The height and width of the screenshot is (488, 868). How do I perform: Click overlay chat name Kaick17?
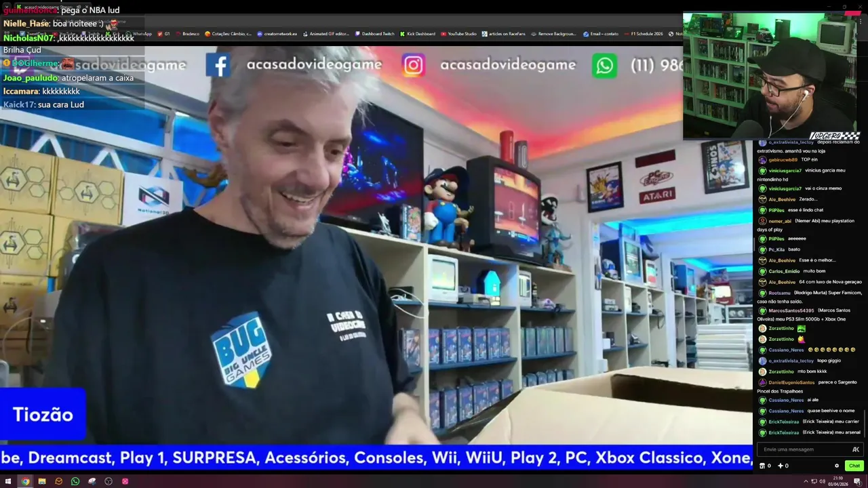[x=19, y=105]
